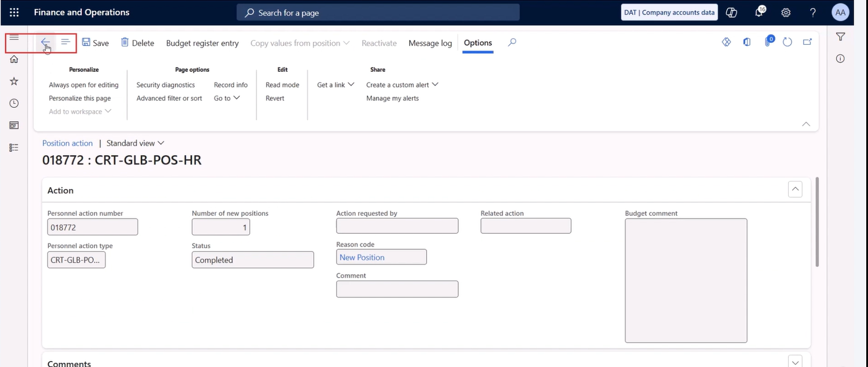
Task: Click the New Position reason code link
Action: point(362,257)
